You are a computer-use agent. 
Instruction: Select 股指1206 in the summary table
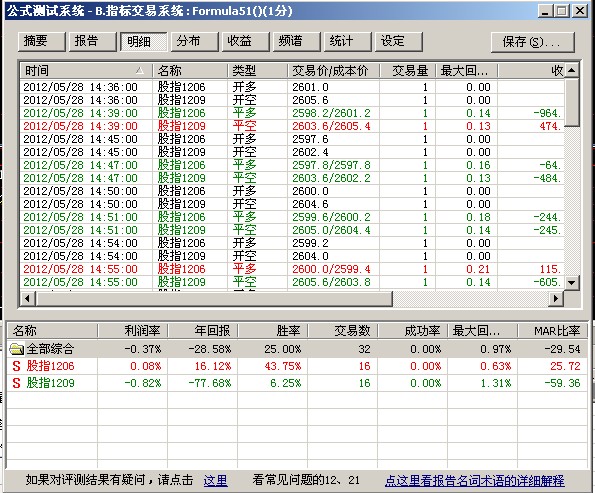tap(297, 366)
